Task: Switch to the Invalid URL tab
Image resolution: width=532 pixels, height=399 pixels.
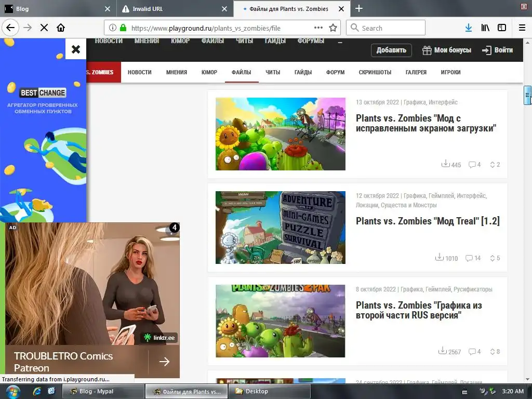Action: (175, 9)
